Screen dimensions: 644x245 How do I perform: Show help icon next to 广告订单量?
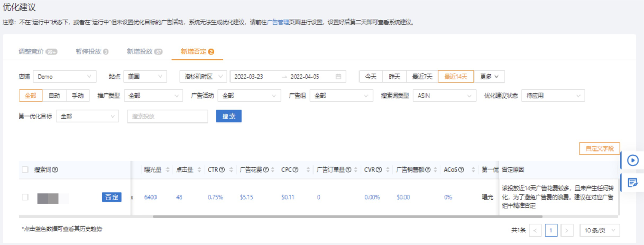pos(348,170)
